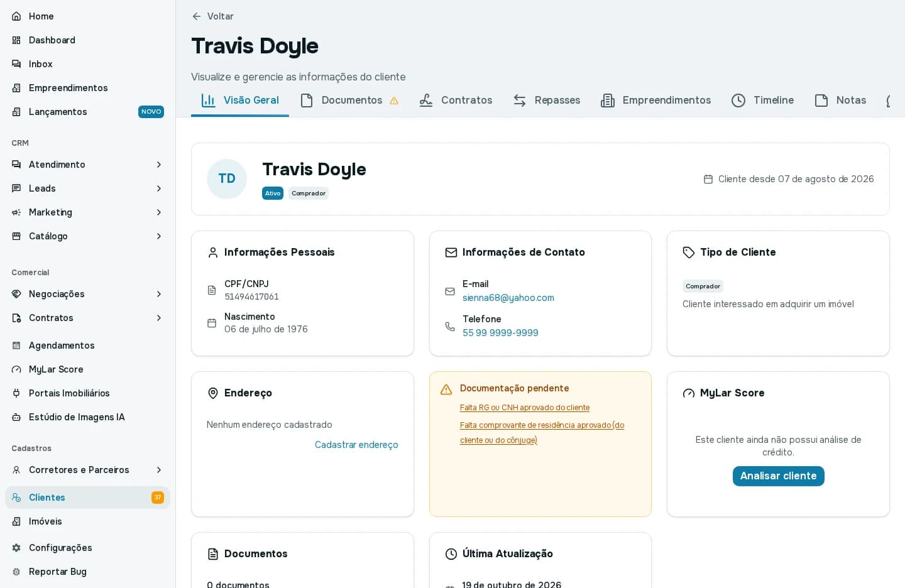
Task: Switch to the Visão Geral tab
Action: point(240,101)
